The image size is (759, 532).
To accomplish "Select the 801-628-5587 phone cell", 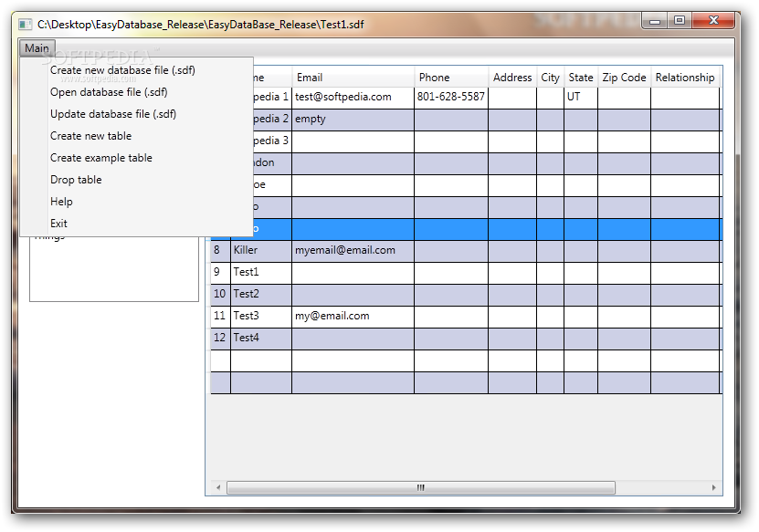I will [x=451, y=98].
